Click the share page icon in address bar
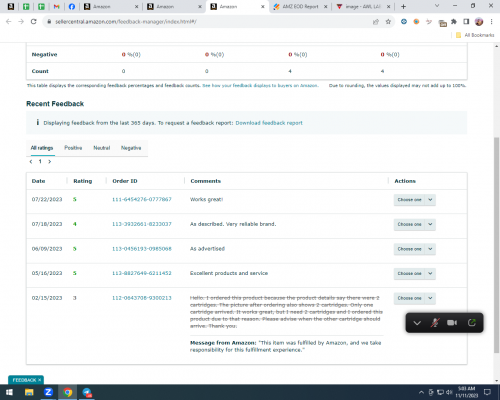 376,22
